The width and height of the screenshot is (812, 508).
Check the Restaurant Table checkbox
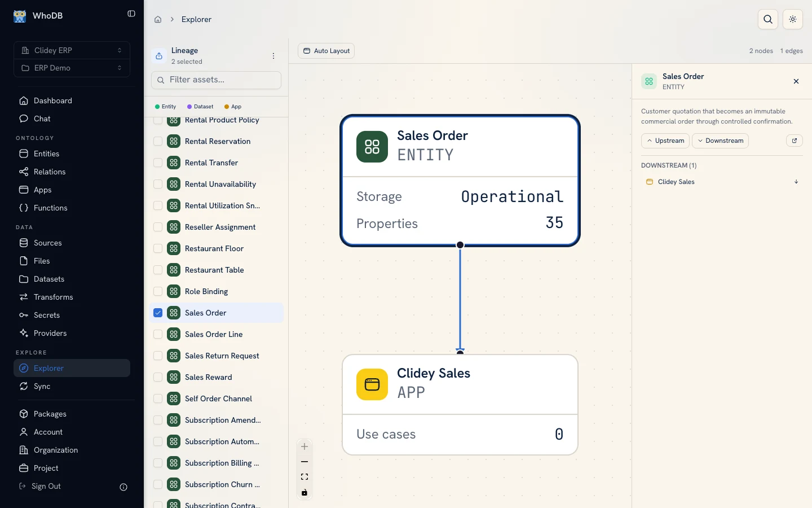click(x=158, y=270)
